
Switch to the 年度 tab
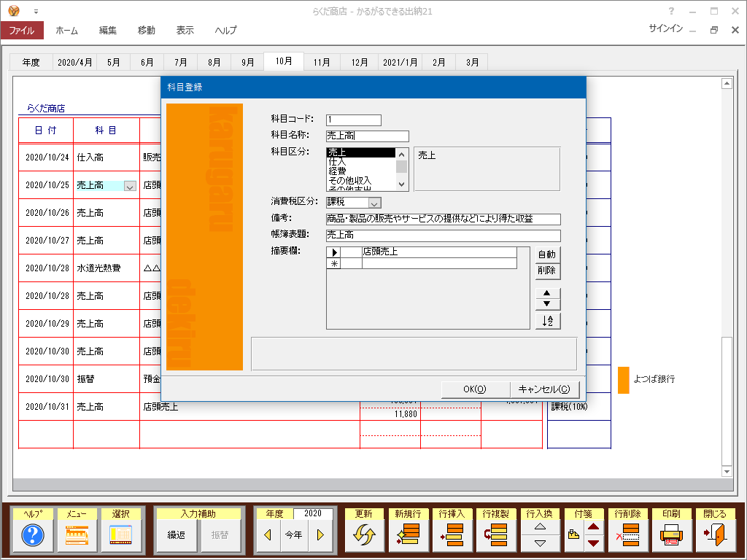point(31,63)
